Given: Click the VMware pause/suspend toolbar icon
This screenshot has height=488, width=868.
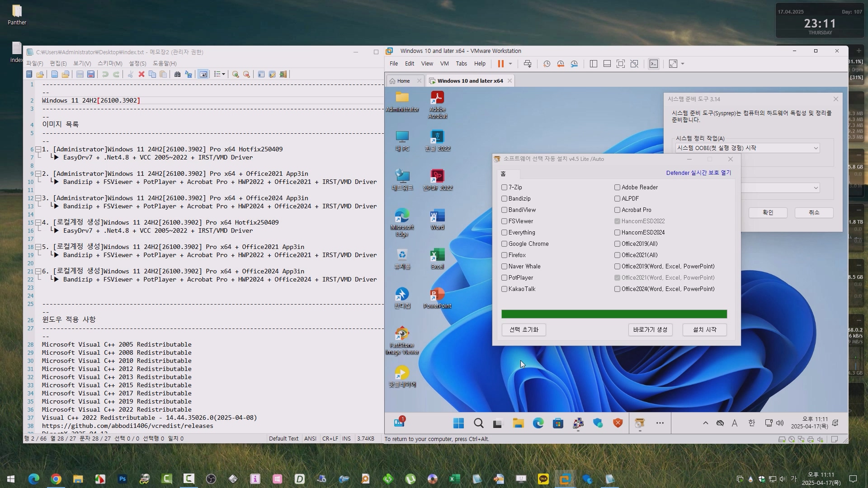Looking at the screenshot, I should 500,64.
